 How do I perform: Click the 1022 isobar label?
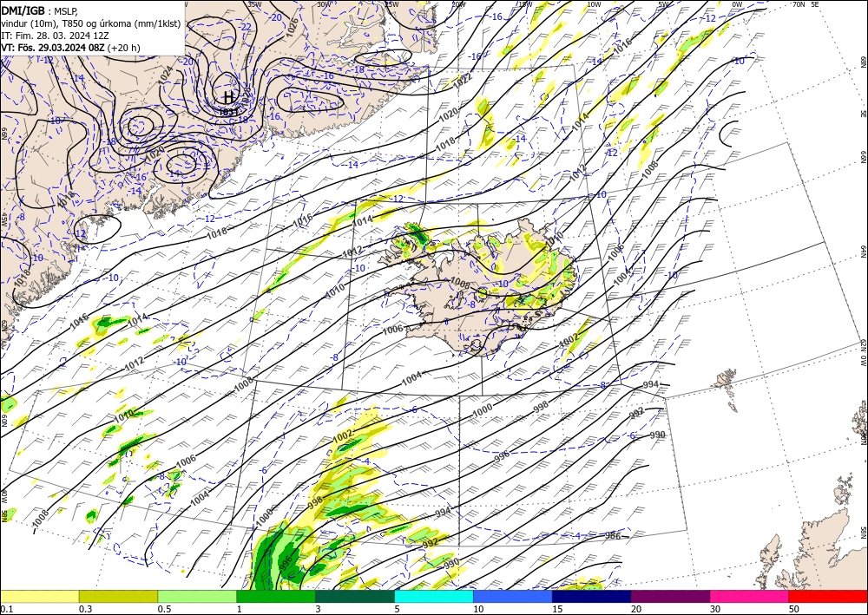tap(462, 82)
